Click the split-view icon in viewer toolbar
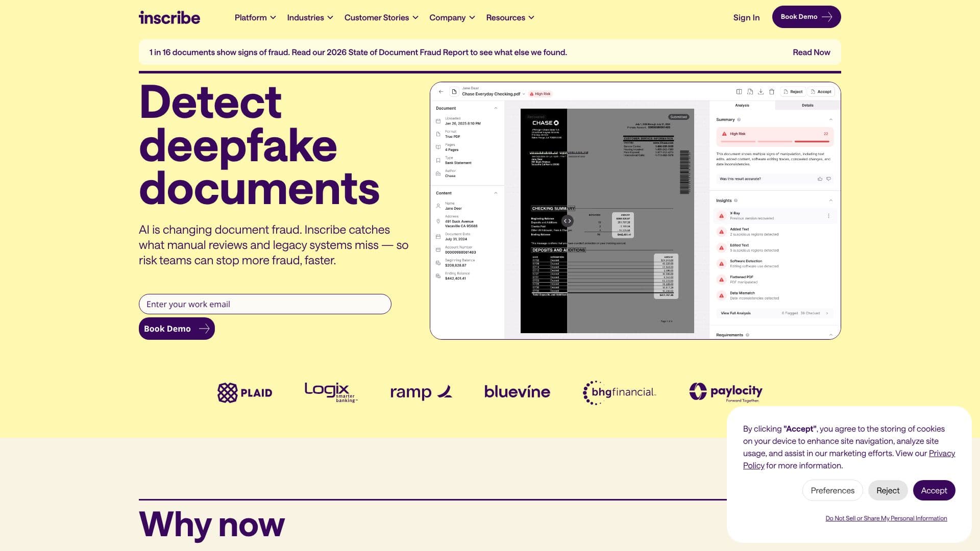Screen dimensions: 980x551 [x=739, y=92]
